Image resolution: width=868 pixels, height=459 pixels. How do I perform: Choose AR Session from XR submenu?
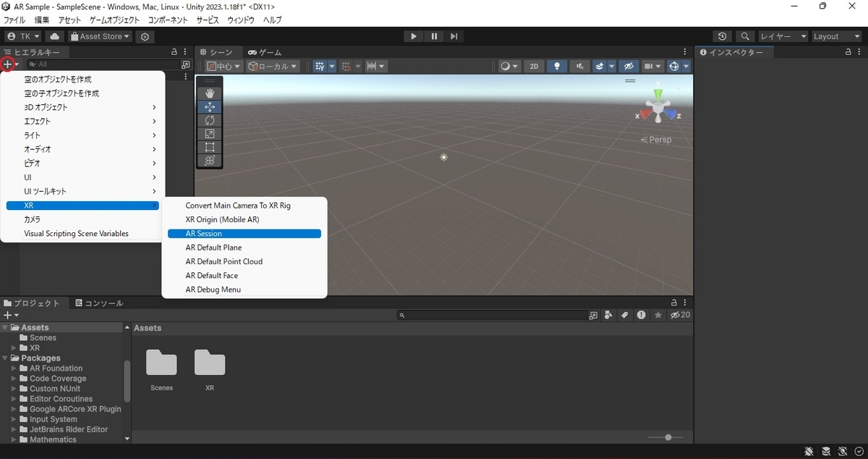coord(244,234)
